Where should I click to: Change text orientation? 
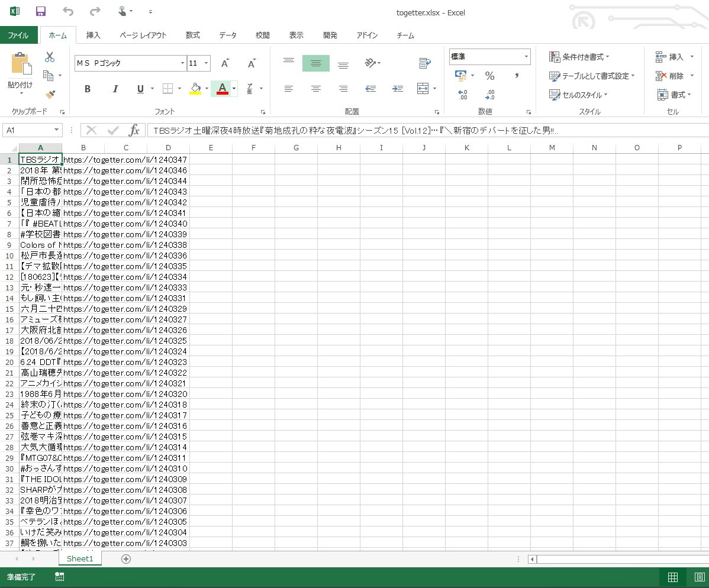pos(370,63)
